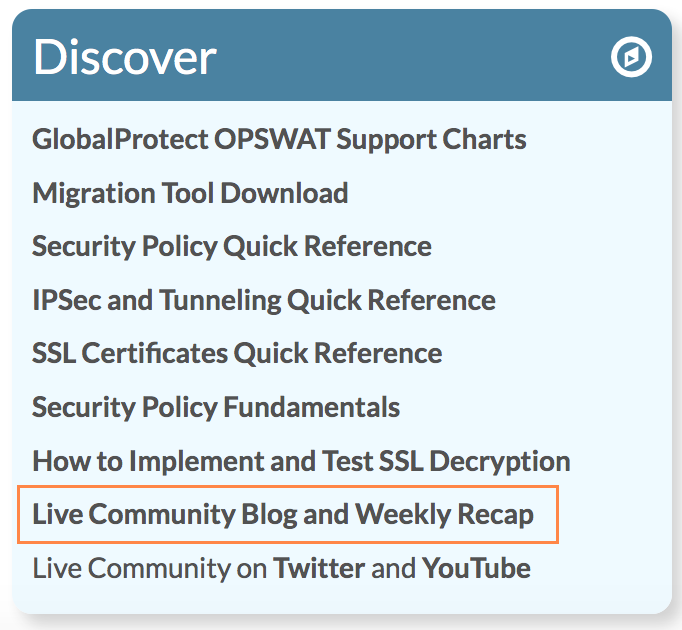The image size is (682, 630).
Task: Click Weekly Recap inside the orange box
Action: click(x=444, y=515)
